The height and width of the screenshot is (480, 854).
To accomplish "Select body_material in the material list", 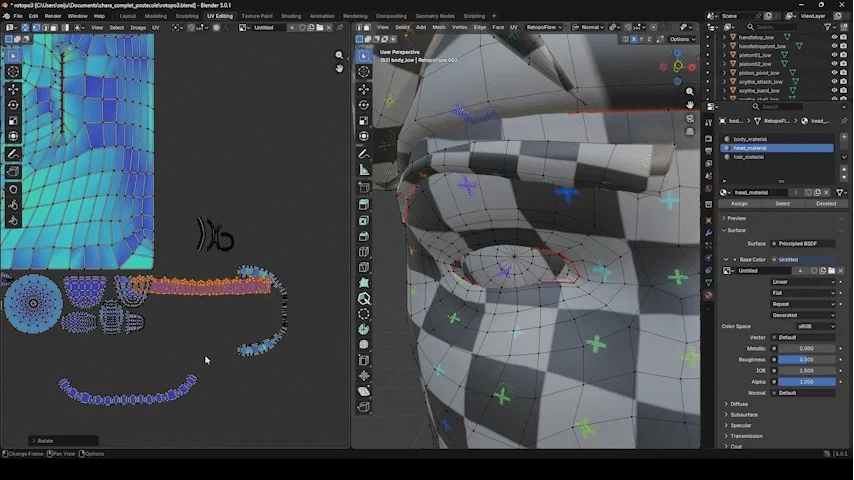I will point(749,139).
